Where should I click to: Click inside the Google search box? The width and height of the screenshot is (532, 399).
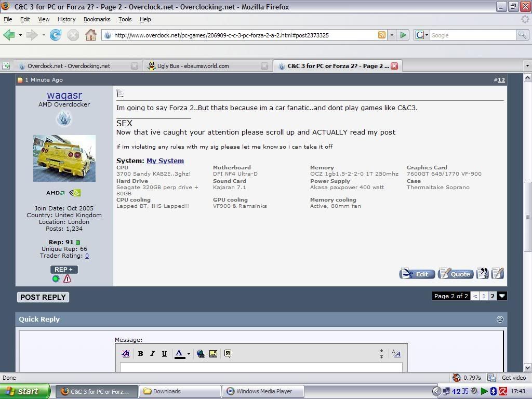pos(473,35)
